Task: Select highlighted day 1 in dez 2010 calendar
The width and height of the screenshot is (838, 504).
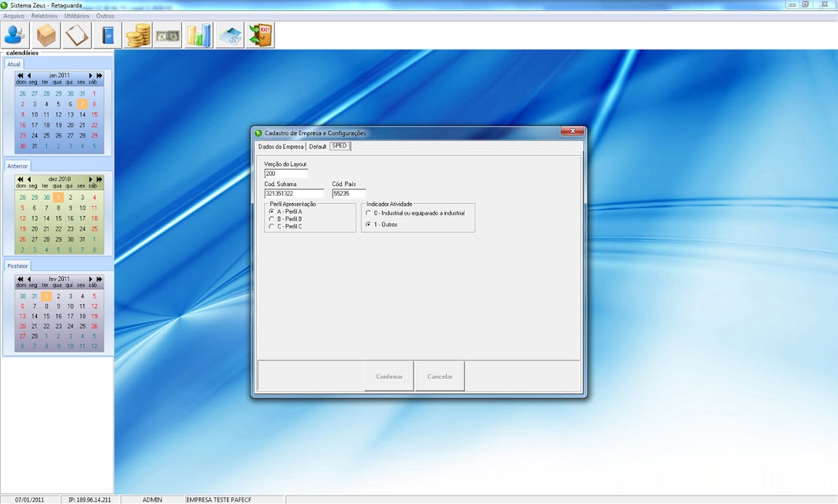Action: point(58,197)
